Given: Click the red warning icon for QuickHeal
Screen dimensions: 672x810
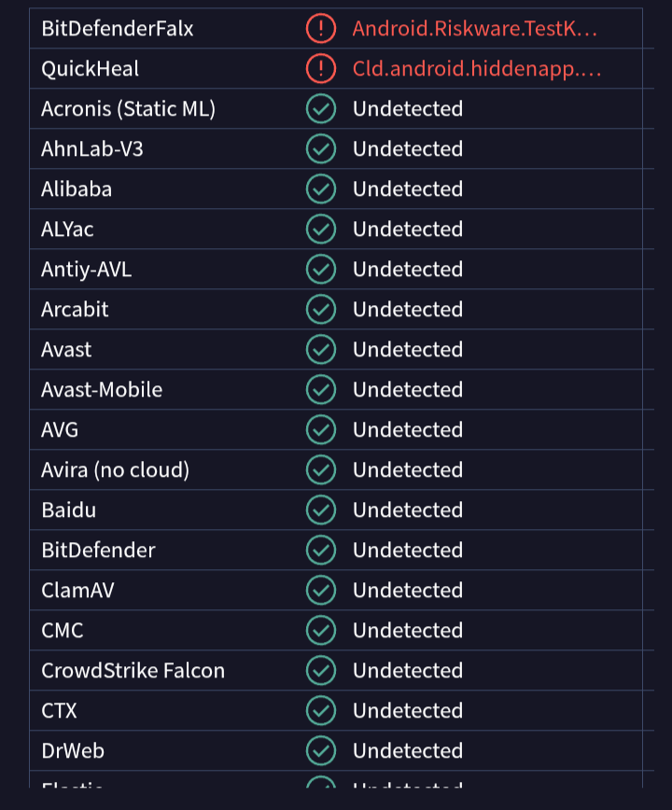Looking at the screenshot, I should tap(320, 68).
